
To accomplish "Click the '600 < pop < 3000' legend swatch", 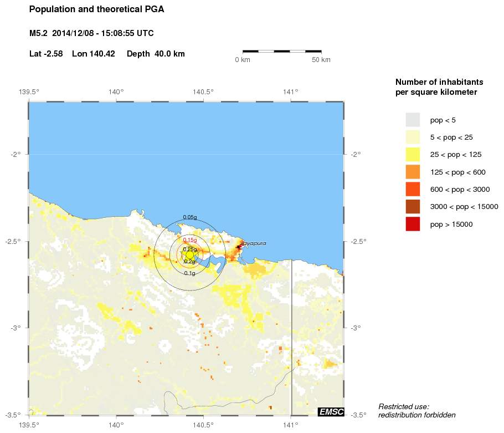I will coord(413,190).
